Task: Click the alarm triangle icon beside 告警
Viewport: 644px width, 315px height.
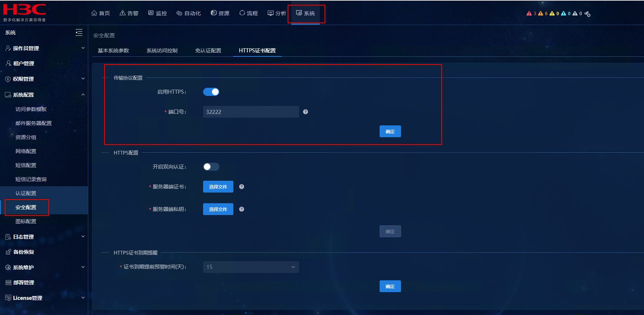Action: pyautogui.click(x=123, y=13)
